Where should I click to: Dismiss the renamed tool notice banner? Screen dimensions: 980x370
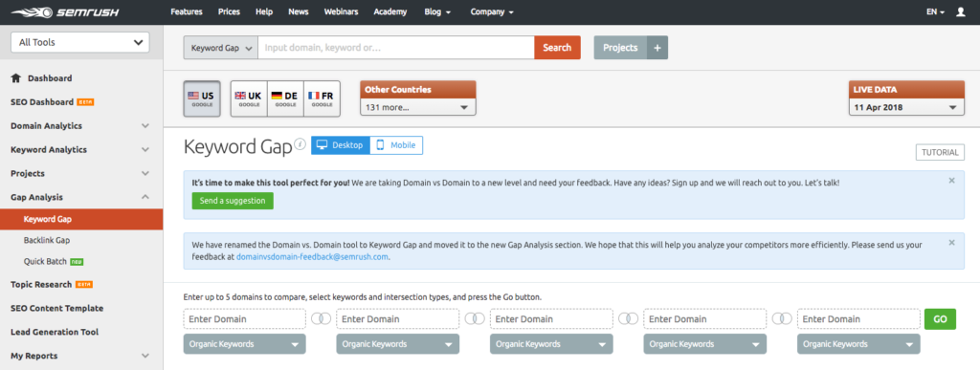pyautogui.click(x=952, y=243)
